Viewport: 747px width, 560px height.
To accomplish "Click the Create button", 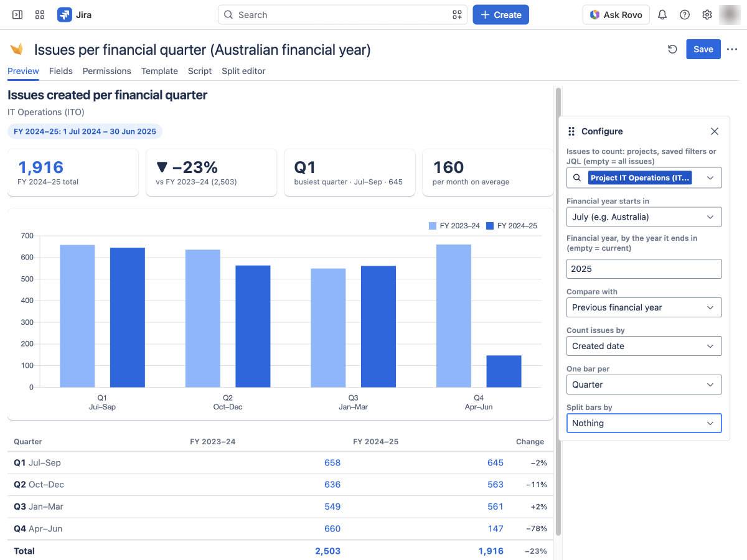I will (x=501, y=15).
